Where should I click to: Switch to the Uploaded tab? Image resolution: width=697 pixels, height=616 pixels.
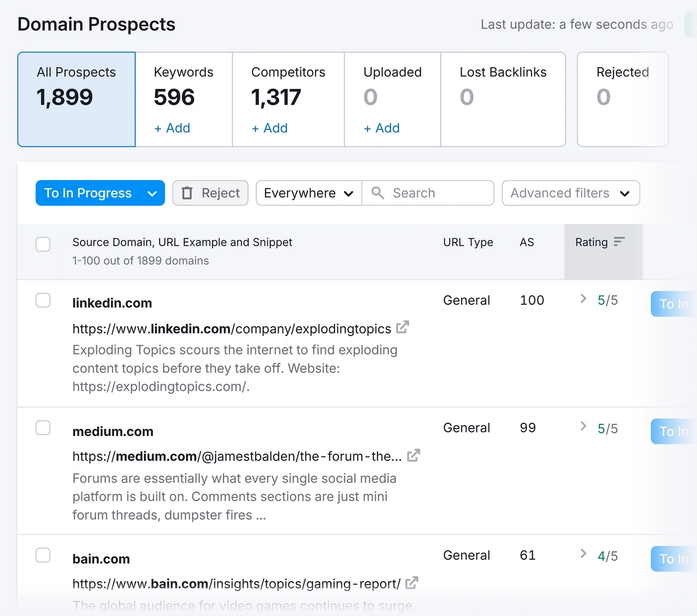(x=393, y=99)
